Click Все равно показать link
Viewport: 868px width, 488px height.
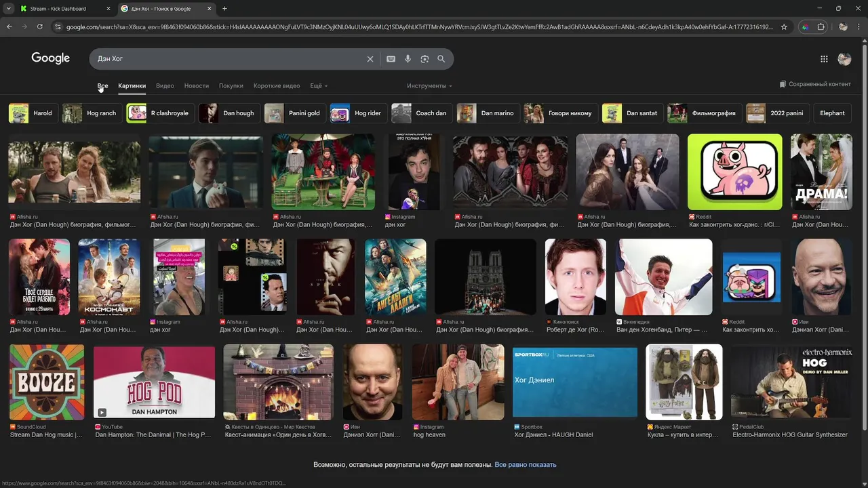coord(526,465)
